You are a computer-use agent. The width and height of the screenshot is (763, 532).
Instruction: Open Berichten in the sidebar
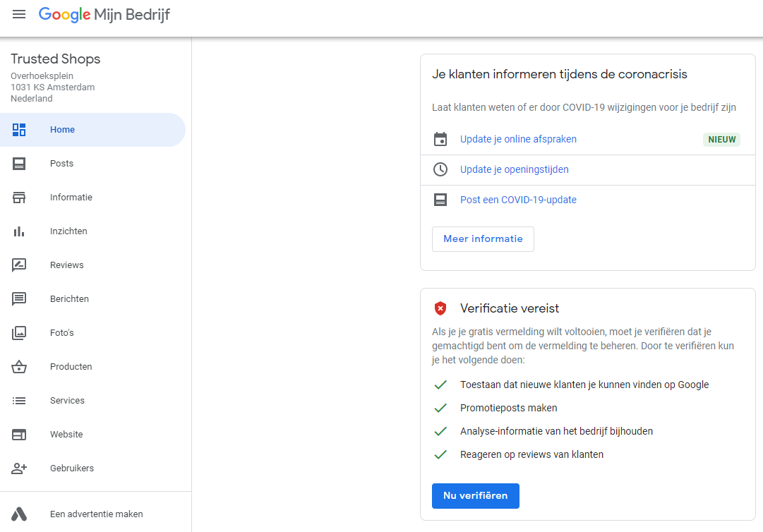92,299
